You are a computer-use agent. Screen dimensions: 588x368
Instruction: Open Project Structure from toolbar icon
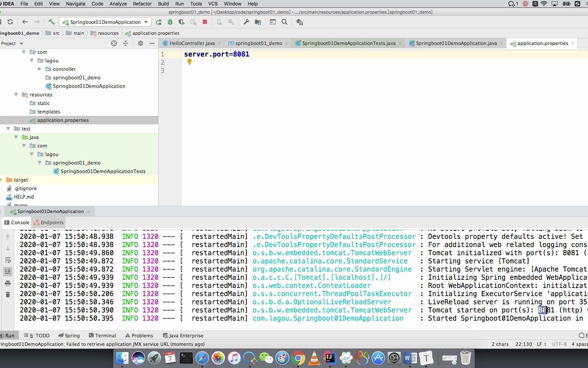click(258, 22)
